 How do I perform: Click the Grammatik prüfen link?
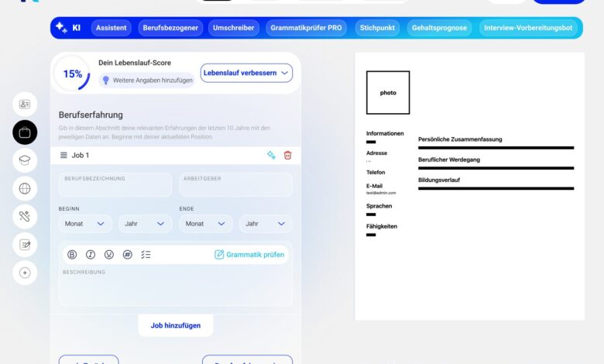249,254
